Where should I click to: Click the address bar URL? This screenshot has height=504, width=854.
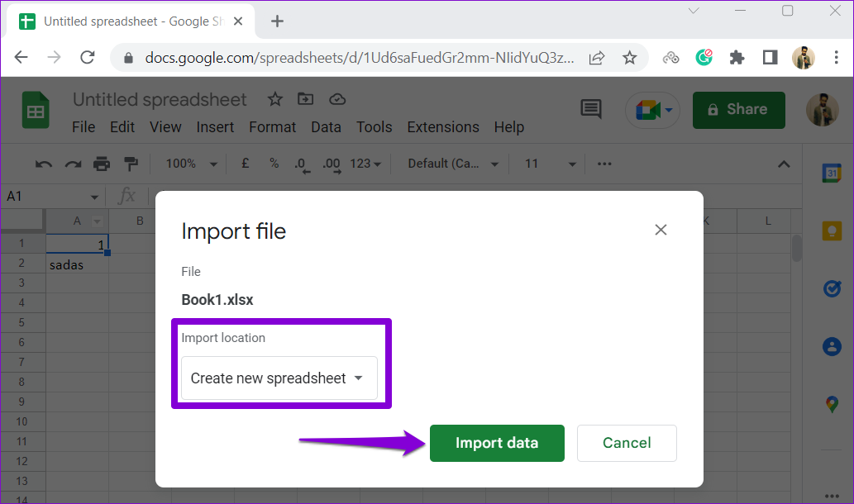(360, 58)
